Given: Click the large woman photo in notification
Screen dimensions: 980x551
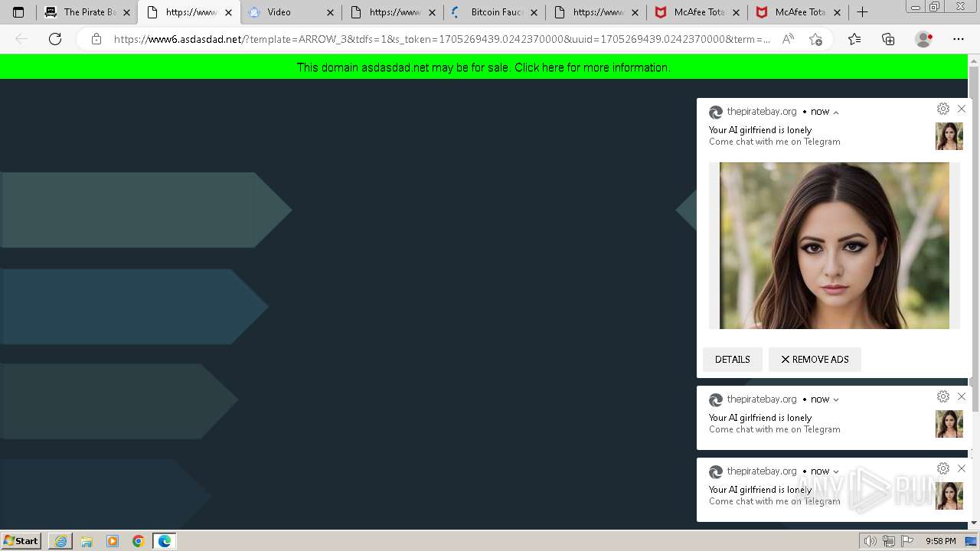Looking at the screenshot, I should tap(835, 246).
